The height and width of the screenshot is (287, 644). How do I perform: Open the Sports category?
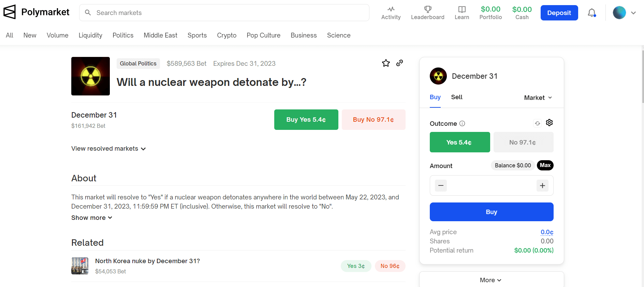pyautogui.click(x=197, y=35)
